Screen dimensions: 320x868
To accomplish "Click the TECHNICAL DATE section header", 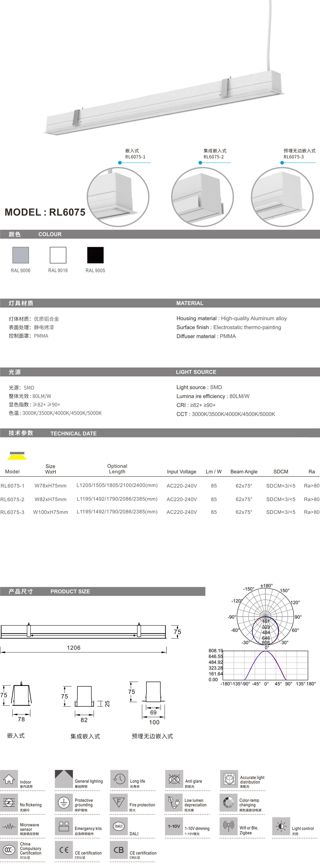I will click(x=160, y=433).
